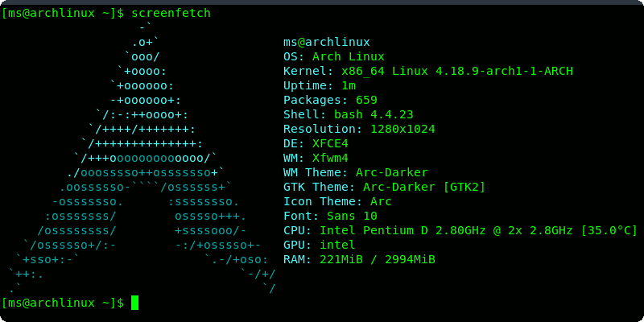Click the WM Theme: Arc-Darker line

(x=356, y=172)
